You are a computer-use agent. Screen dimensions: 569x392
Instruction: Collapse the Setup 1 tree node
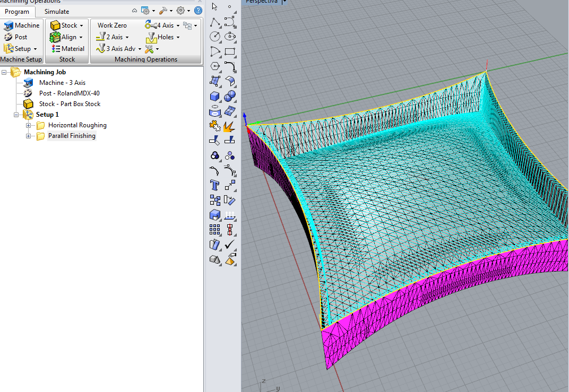(16, 115)
